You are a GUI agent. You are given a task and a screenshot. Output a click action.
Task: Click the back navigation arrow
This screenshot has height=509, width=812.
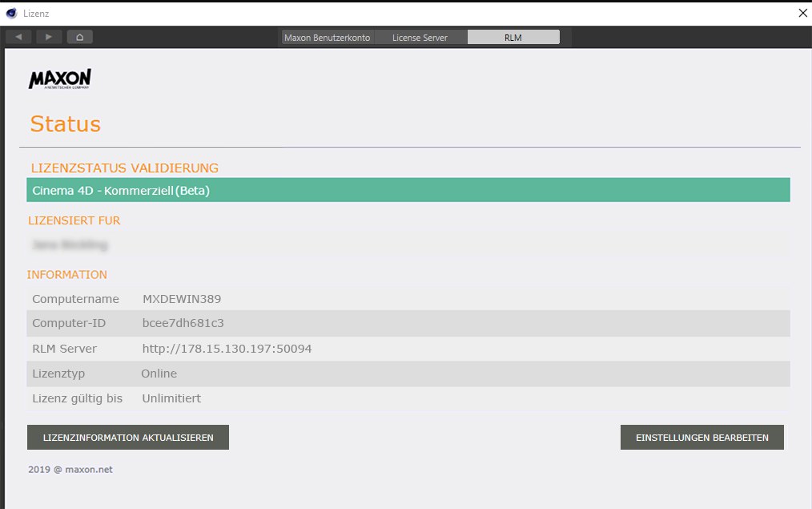(x=18, y=37)
